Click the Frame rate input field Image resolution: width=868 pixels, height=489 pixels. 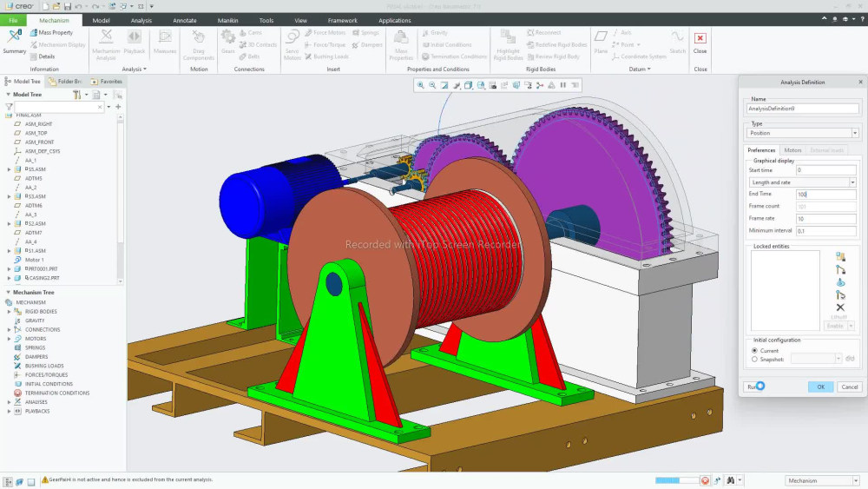pyautogui.click(x=826, y=219)
